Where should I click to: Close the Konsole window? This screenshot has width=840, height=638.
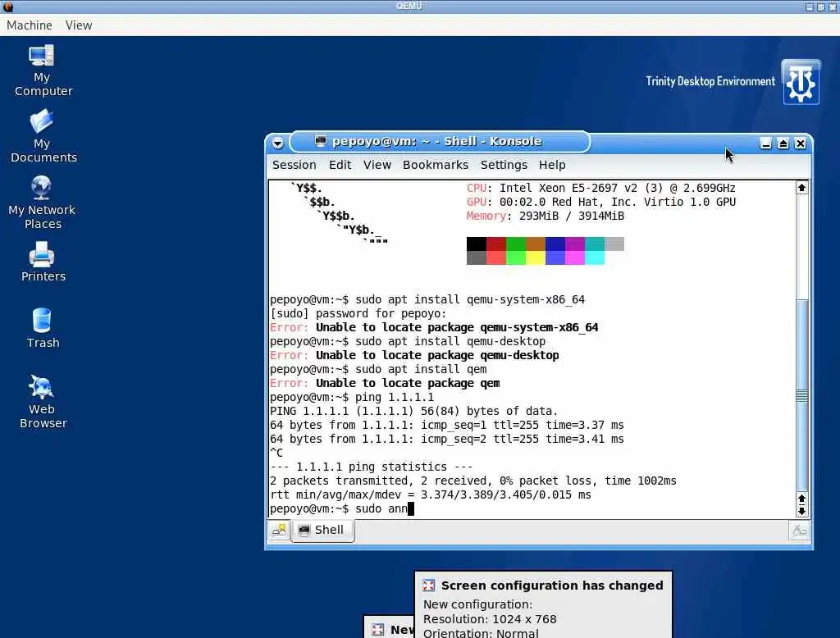tap(800, 143)
